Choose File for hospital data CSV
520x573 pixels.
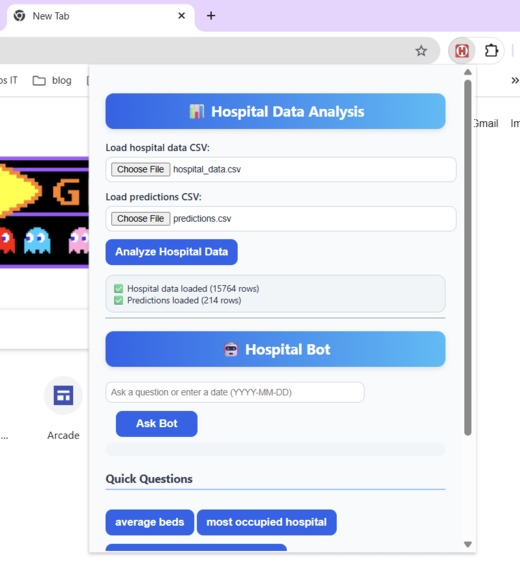(140, 170)
